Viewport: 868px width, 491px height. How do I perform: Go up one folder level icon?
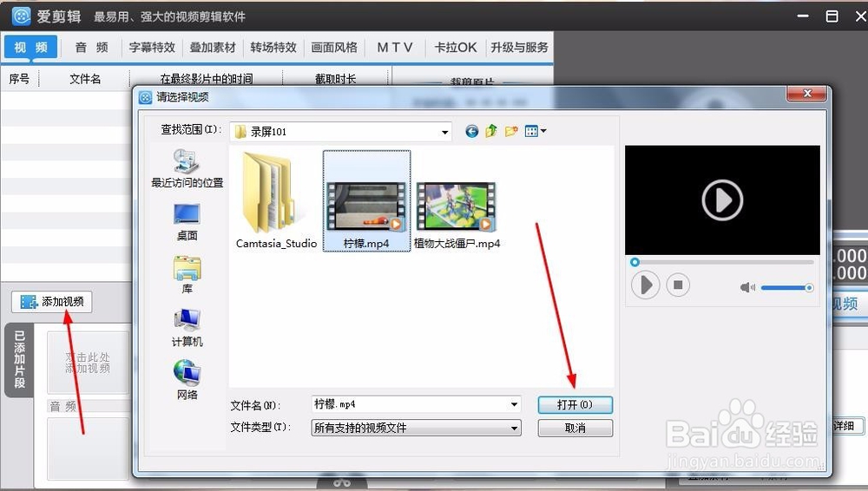pyautogui.click(x=491, y=131)
